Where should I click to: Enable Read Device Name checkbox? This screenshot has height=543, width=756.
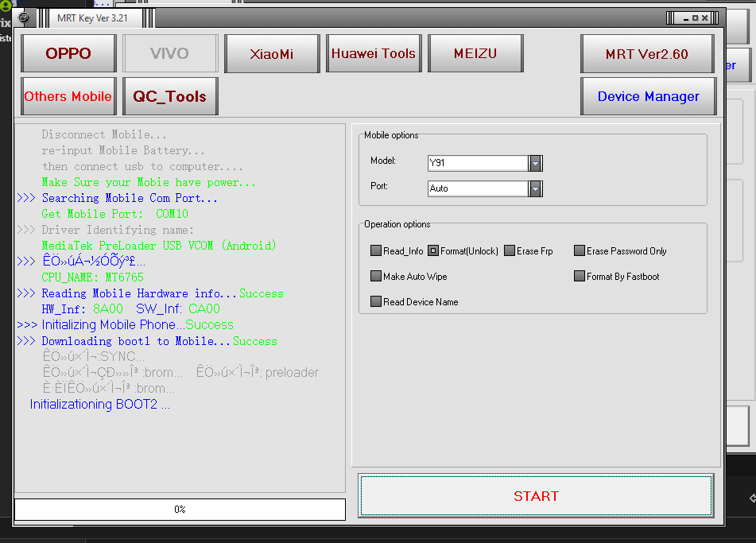coord(375,301)
